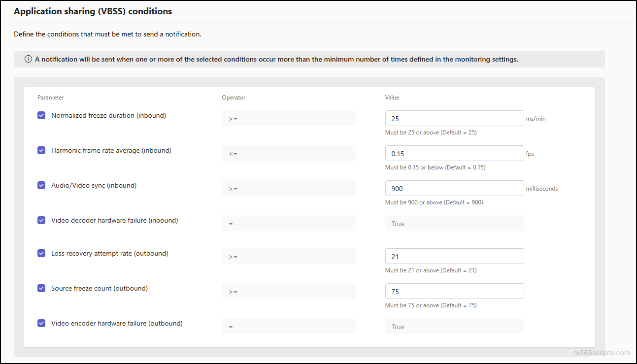Click the fps unit label

[530, 154]
